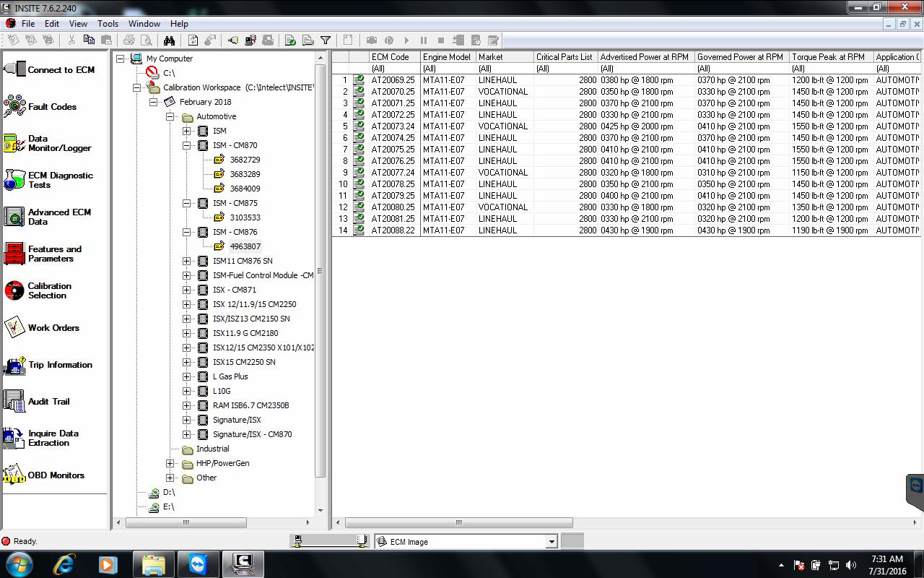
Task: Sort by Torque Peak at RPM header
Action: (x=831, y=57)
